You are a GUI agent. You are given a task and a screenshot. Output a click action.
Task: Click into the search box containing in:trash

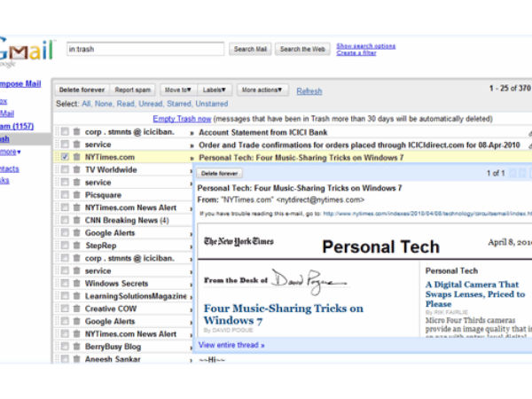point(145,49)
